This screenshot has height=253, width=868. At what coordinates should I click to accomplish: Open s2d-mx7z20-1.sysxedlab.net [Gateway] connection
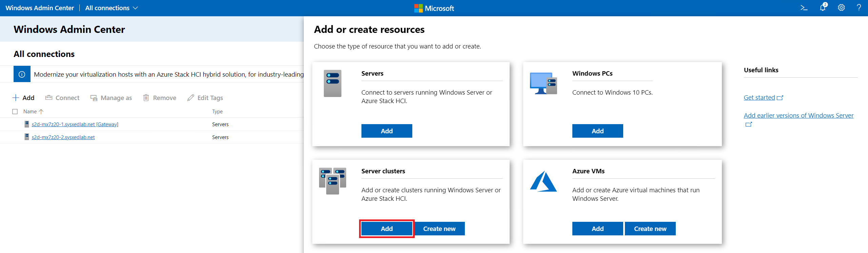tap(75, 124)
